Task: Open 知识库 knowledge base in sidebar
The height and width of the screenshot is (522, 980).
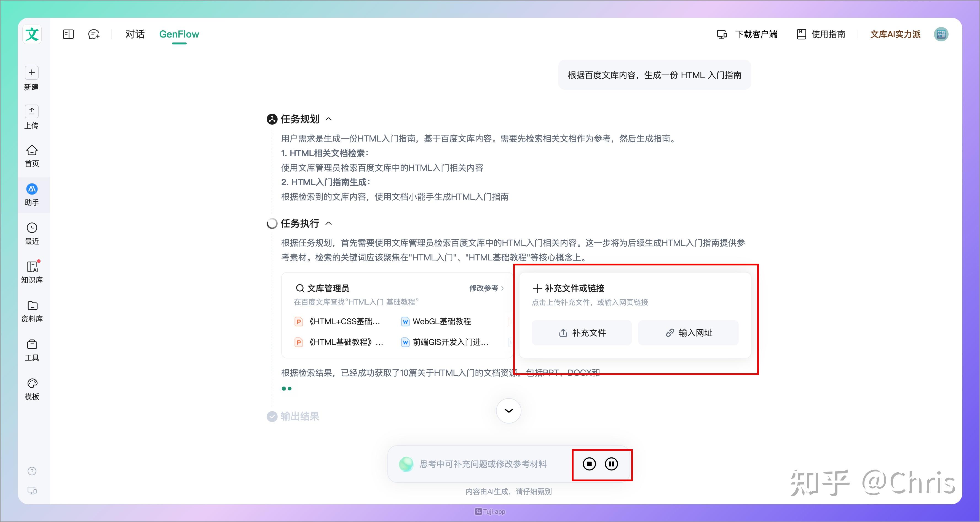Action: point(32,267)
